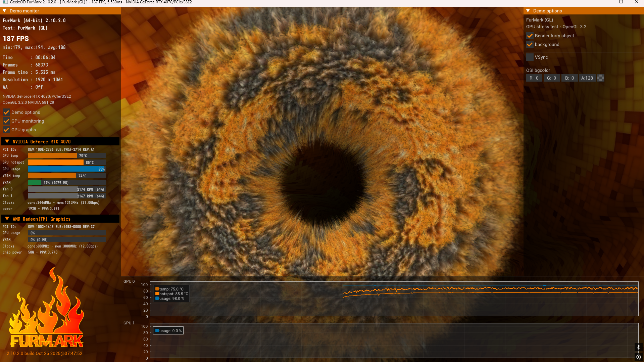Click the GPU 0 graph label
This screenshot has height=362, width=644.
(129, 281)
